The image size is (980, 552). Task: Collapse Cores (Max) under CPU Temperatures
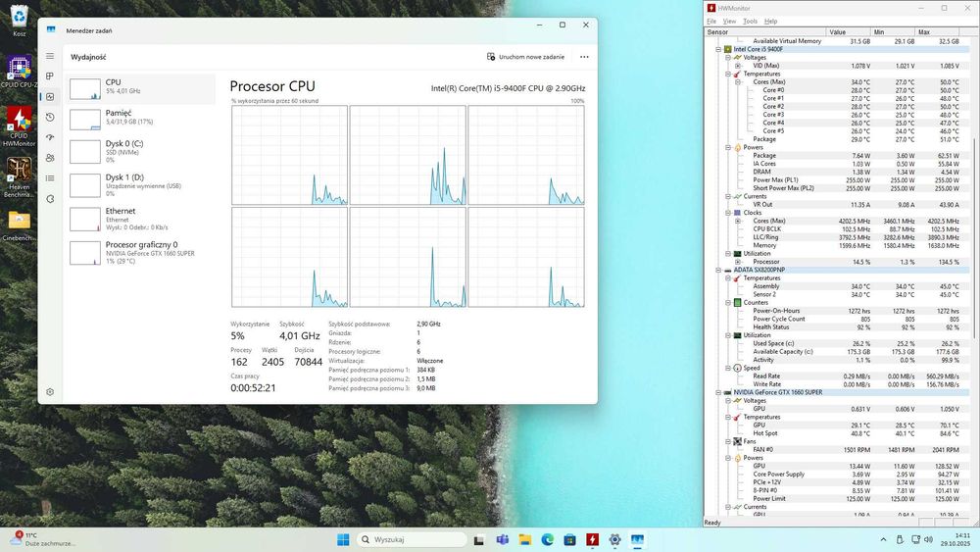click(x=738, y=82)
